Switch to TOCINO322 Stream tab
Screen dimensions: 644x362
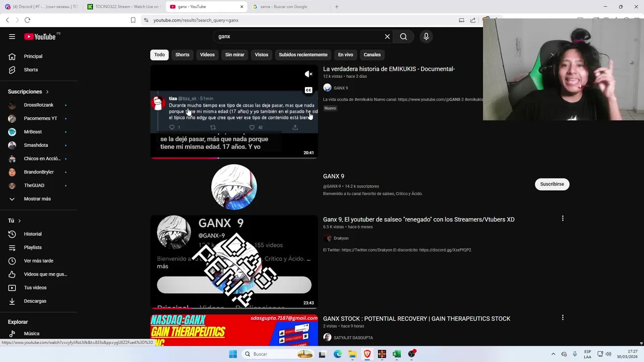tap(123, 7)
